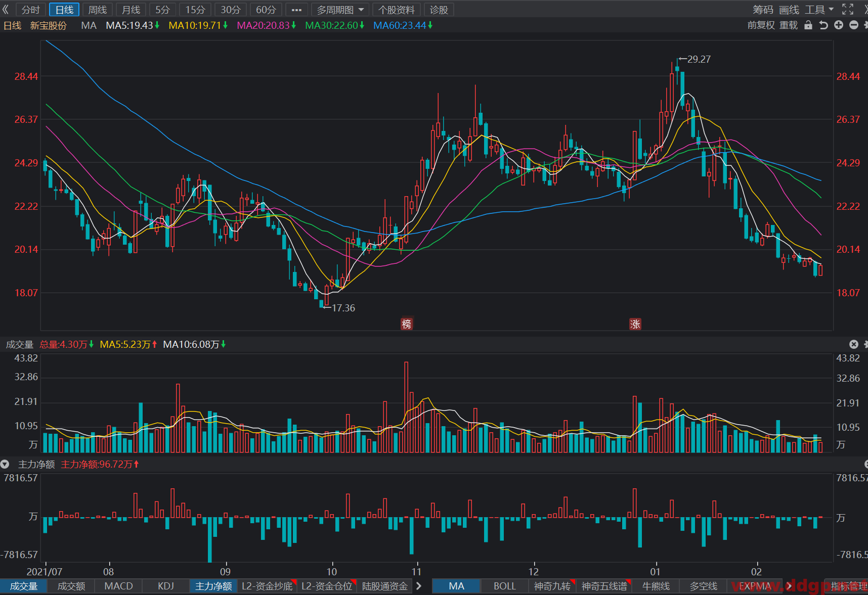This screenshot has height=595, width=868.
Task: Switch to the MACD indicator tab
Action: (118, 586)
